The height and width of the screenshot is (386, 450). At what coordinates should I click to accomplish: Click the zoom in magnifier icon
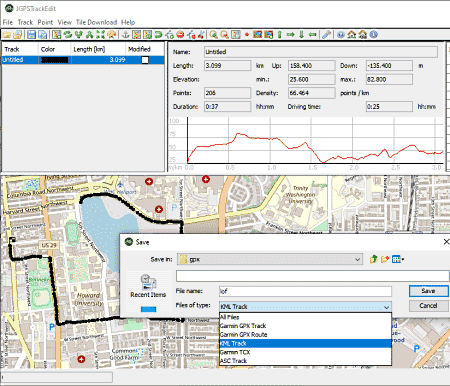pos(214,35)
